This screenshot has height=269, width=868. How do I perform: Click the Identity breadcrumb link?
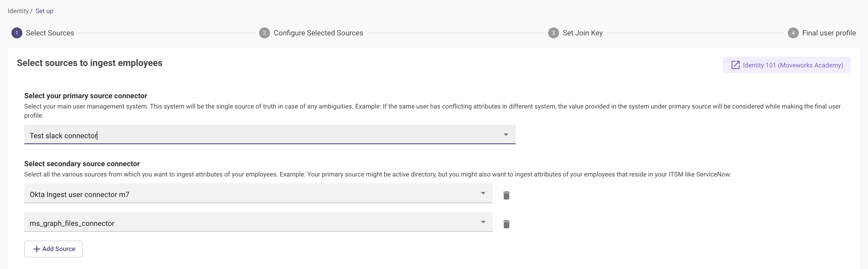click(x=18, y=11)
